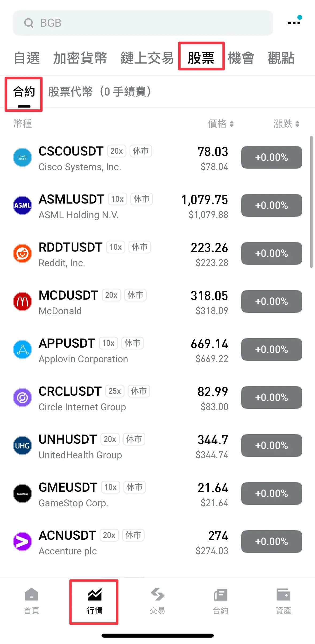
Task: Tap the McDonald's logo icon
Action: pyautogui.click(x=22, y=301)
